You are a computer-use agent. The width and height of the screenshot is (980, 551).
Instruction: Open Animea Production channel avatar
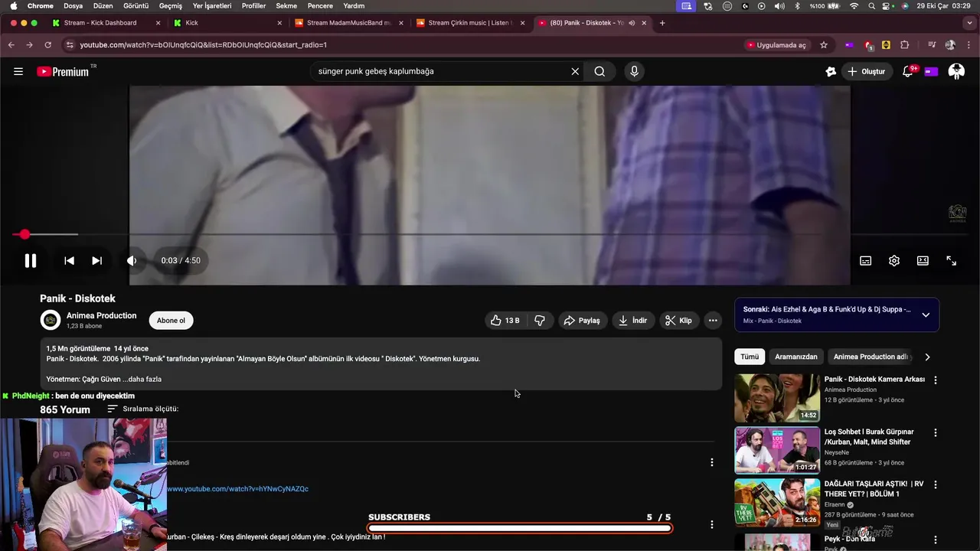pyautogui.click(x=51, y=320)
